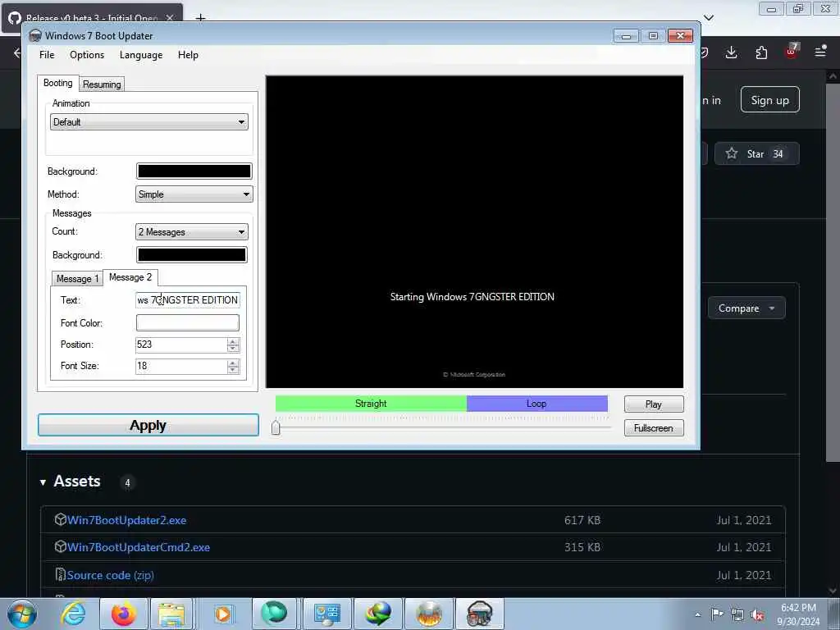The height and width of the screenshot is (630, 840).
Task: Click the Fullscreen preview button
Action: point(654,428)
